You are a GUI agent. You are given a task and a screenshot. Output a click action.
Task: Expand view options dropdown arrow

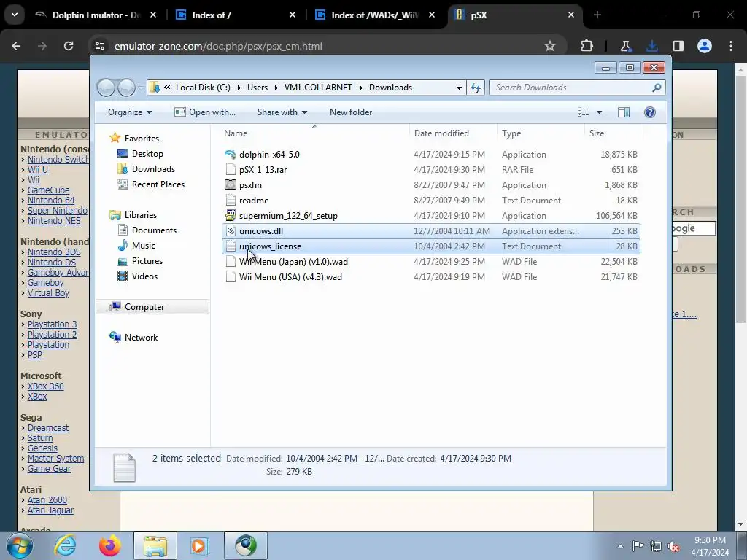click(x=600, y=112)
